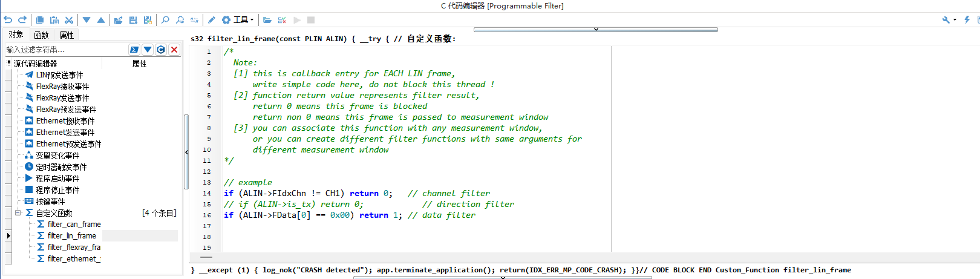Redo the last undone edit
Viewport: 980px width, 279px height.
tap(22, 20)
